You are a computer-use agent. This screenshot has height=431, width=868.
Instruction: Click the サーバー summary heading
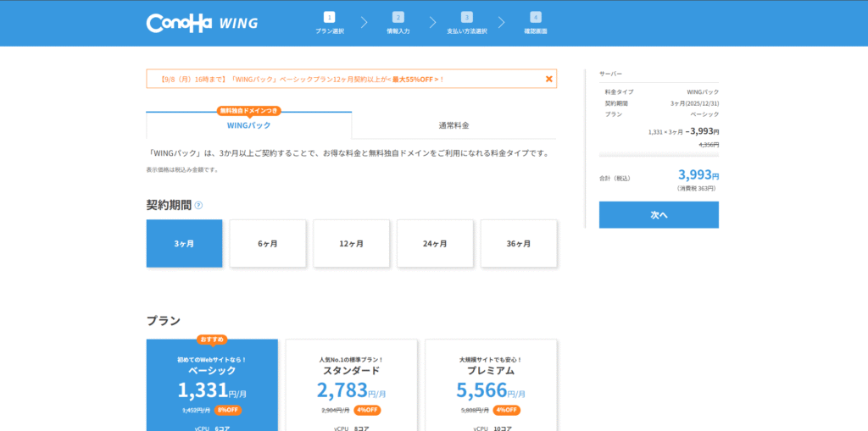pyautogui.click(x=610, y=74)
